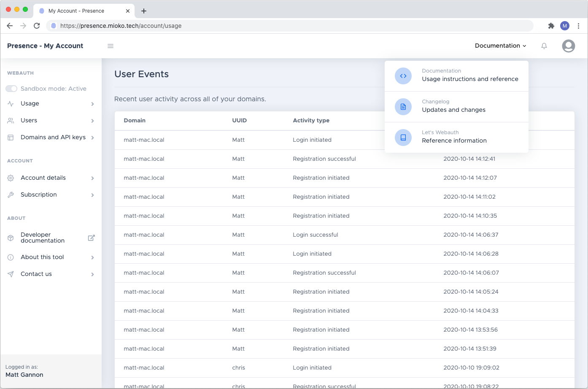Open the user profile avatar menu
This screenshot has width=588, height=389.
pos(569,46)
